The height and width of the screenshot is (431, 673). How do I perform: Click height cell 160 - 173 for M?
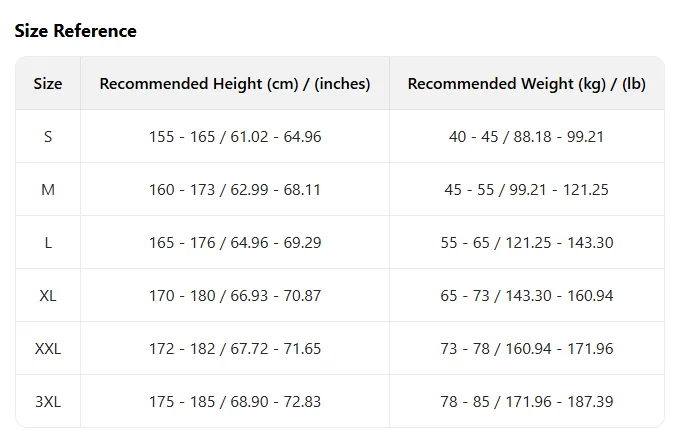point(235,189)
